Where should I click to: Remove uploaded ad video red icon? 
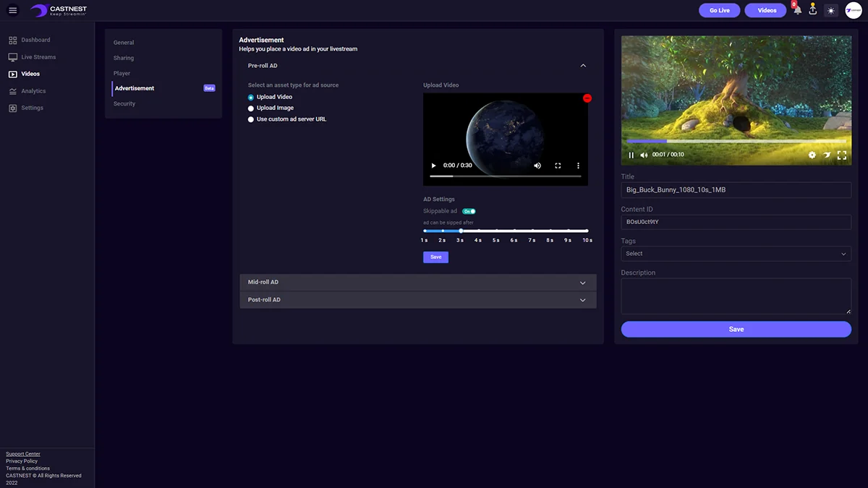587,98
